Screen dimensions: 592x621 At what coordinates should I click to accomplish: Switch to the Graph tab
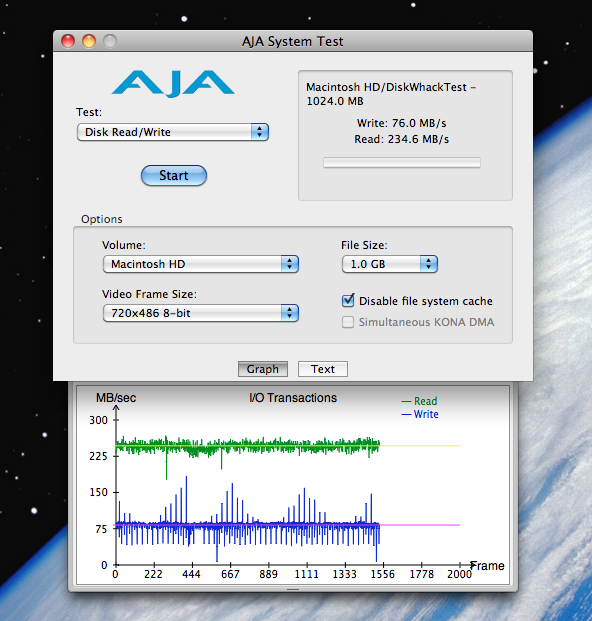[263, 369]
